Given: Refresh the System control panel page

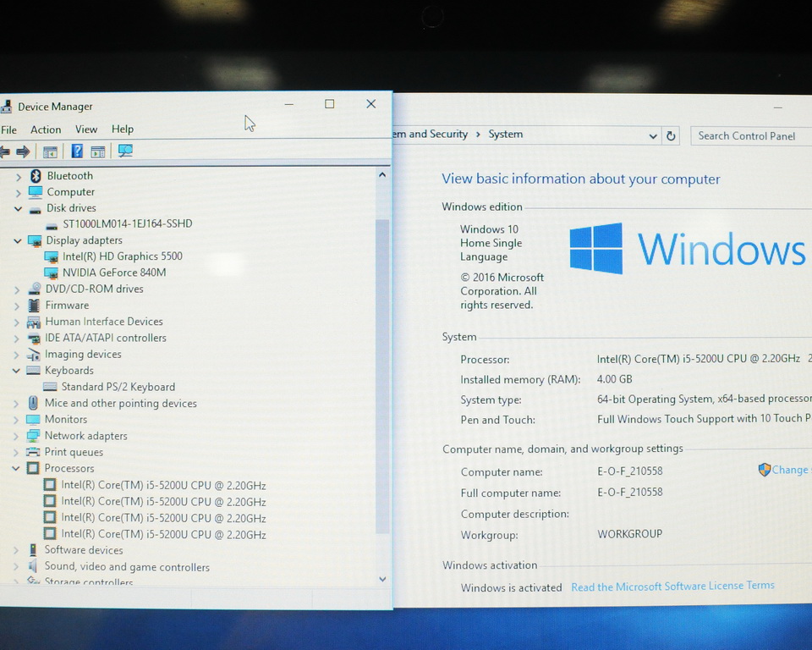Looking at the screenshot, I should click(x=671, y=136).
